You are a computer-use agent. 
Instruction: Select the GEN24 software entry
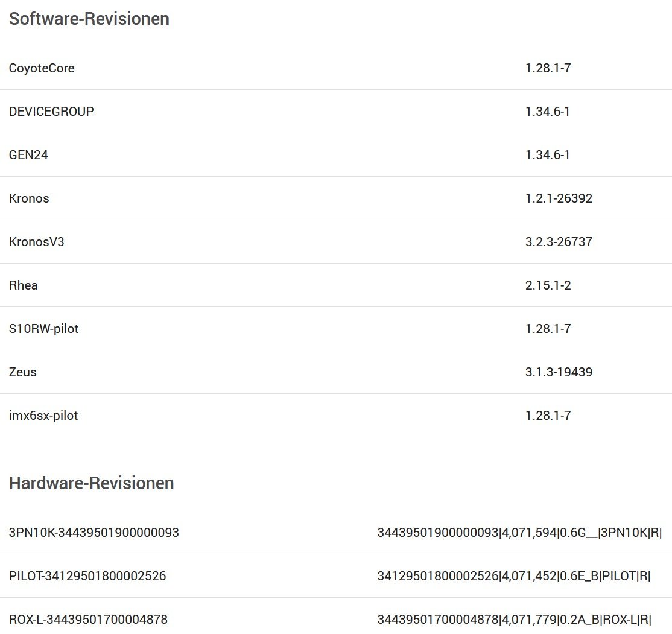click(28, 155)
